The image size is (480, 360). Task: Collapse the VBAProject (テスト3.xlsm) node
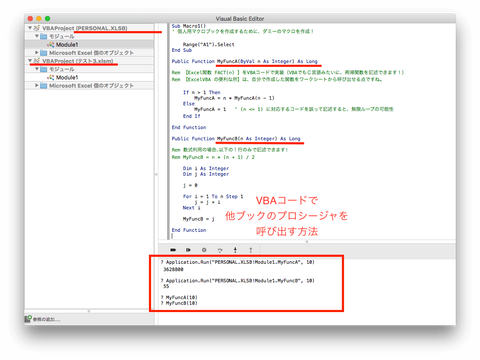[30, 61]
